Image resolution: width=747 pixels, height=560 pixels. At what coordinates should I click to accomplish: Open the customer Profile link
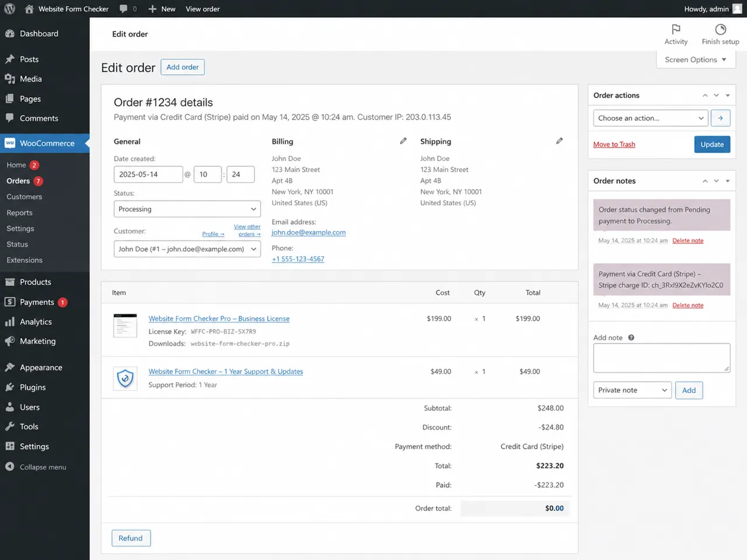coord(213,234)
